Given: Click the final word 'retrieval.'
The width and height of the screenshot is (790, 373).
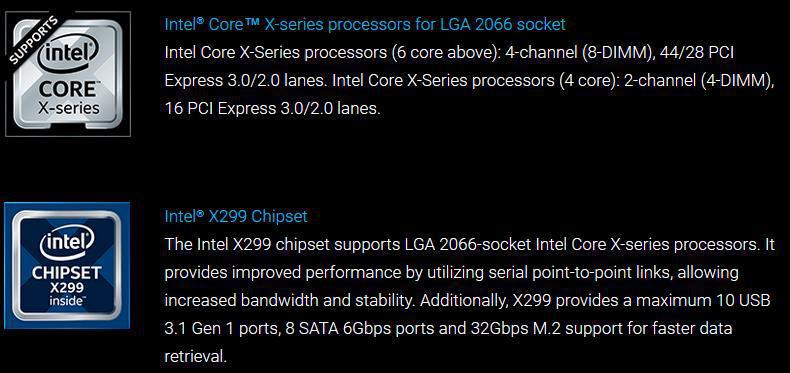Looking at the screenshot, I should click(x=195, y=356).
